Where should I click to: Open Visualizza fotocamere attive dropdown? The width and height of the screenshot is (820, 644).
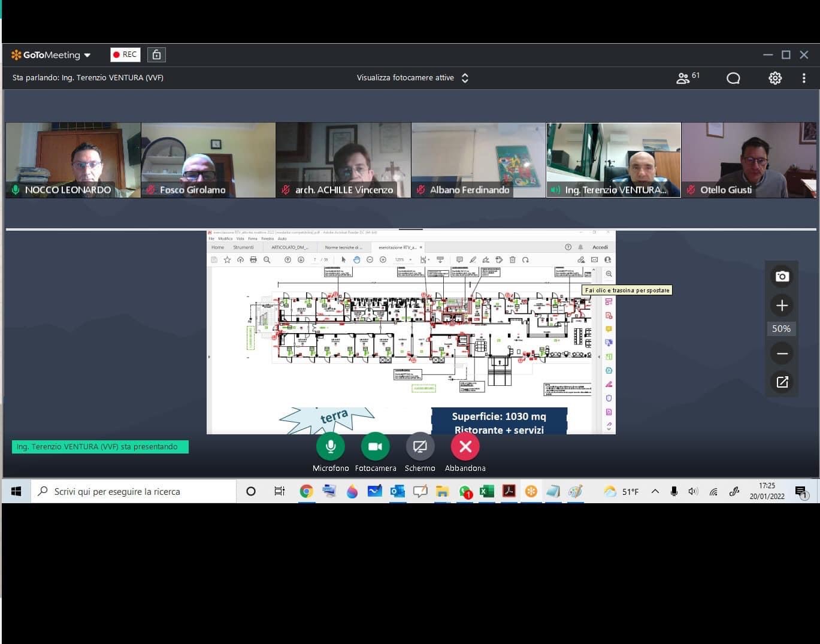(x=412, y=78)
